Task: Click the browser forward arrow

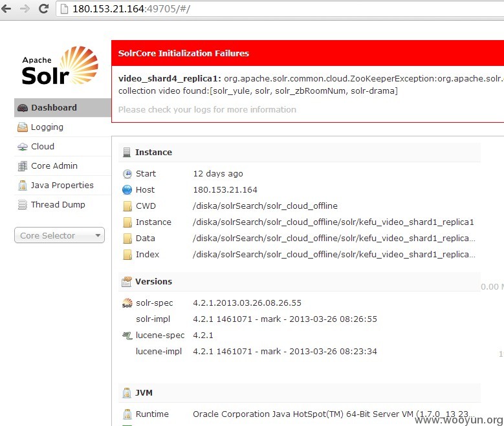Action: [25, 8]
